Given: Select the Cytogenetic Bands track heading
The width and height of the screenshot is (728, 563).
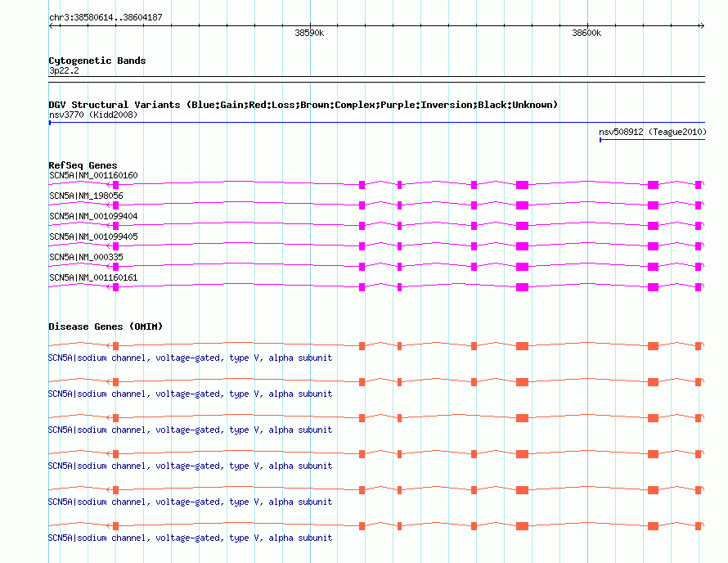Looking at the screenshot, I should 97,61.
